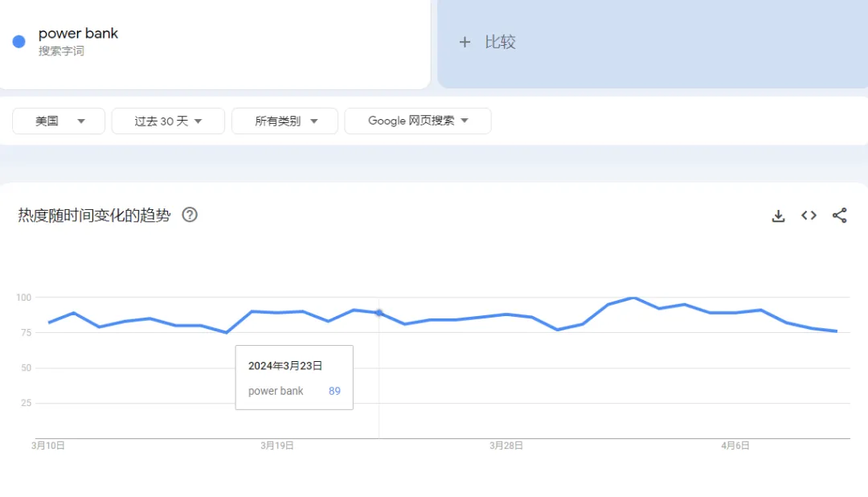Screen dimensions: 868x497
Task: Open the 过去 30 天 time range dropdown
Action: click(x=168, y=121)
